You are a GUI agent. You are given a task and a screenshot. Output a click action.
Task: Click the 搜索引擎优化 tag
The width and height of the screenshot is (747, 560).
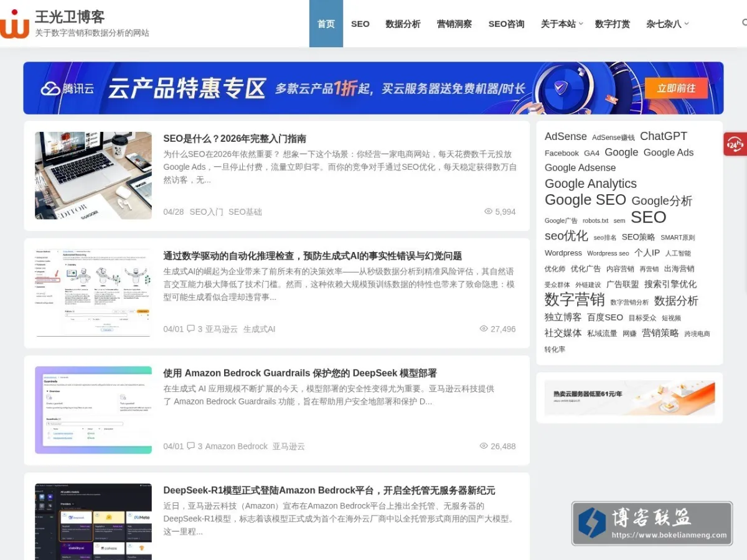[x=670, y=284]
